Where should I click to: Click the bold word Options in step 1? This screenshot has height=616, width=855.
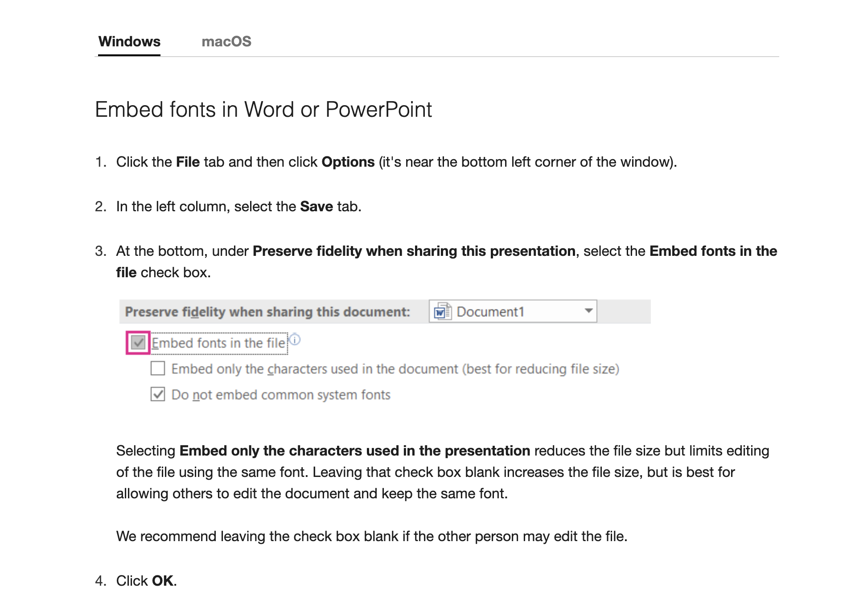[348, 162]
